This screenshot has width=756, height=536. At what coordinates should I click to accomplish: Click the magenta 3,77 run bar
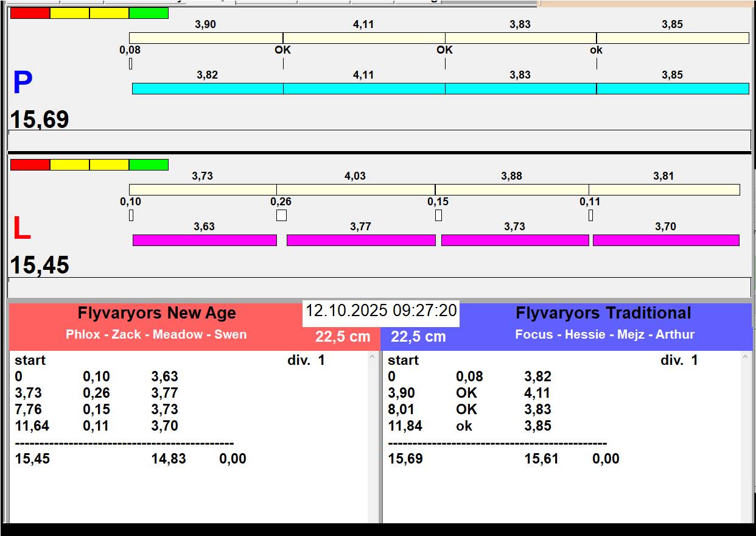(x=361, y=241)
